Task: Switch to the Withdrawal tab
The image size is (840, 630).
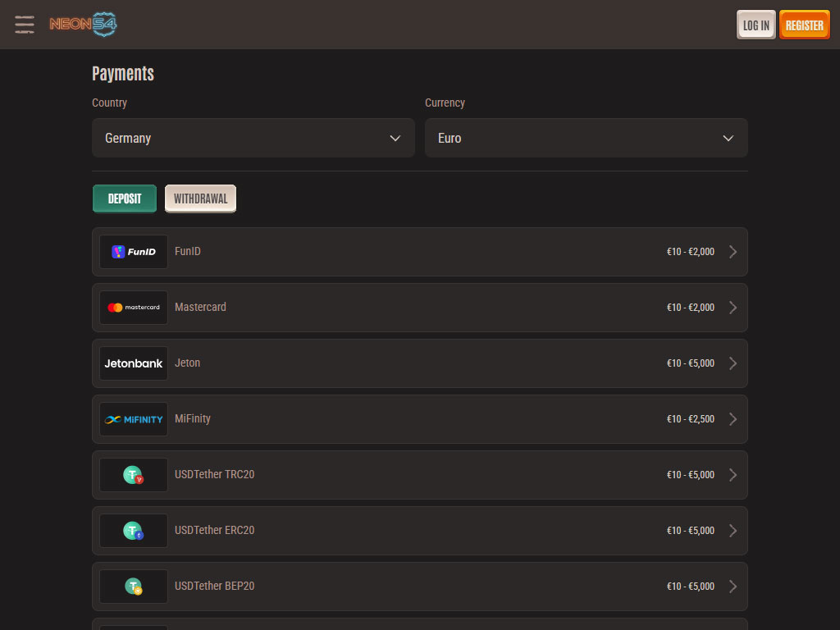Action: [x=200, y=199]
